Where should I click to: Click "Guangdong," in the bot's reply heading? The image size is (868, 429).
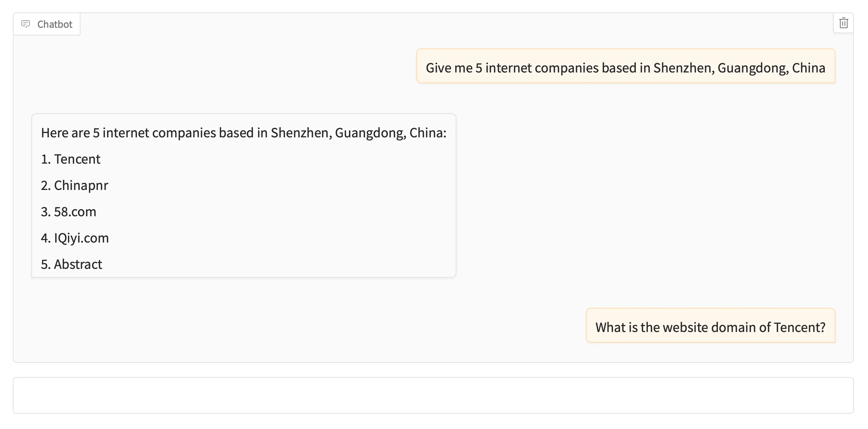(370, 133)
